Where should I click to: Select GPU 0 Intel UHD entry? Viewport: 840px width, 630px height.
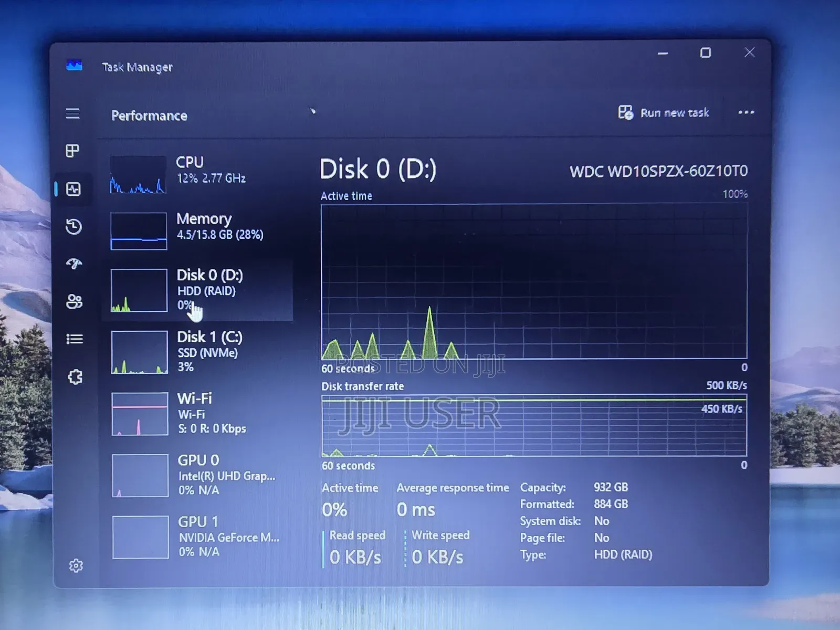pos(198,475)
